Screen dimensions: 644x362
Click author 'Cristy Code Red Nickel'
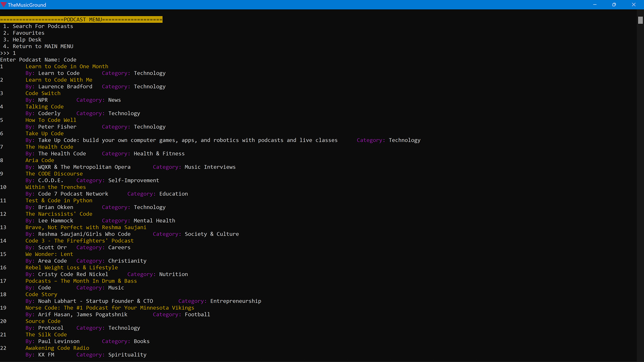[73, 274]
